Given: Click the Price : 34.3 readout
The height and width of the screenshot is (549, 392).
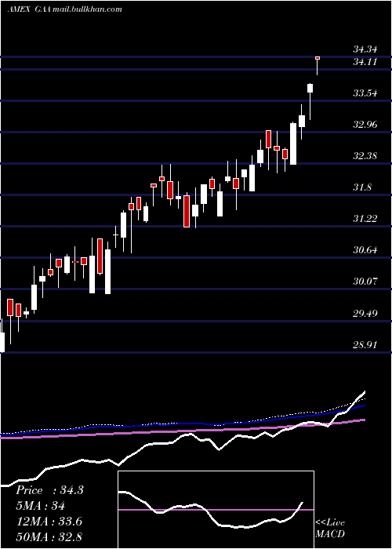Looking at the screenshot, I should click(49, 490).
